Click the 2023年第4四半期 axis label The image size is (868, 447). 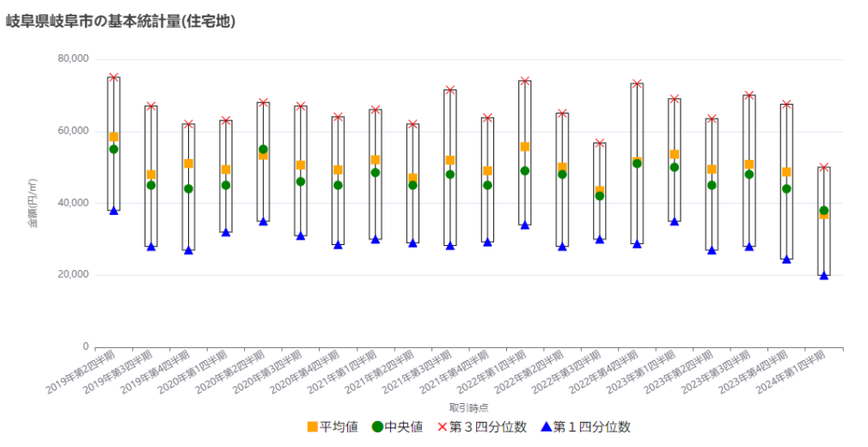click(753, 371)
